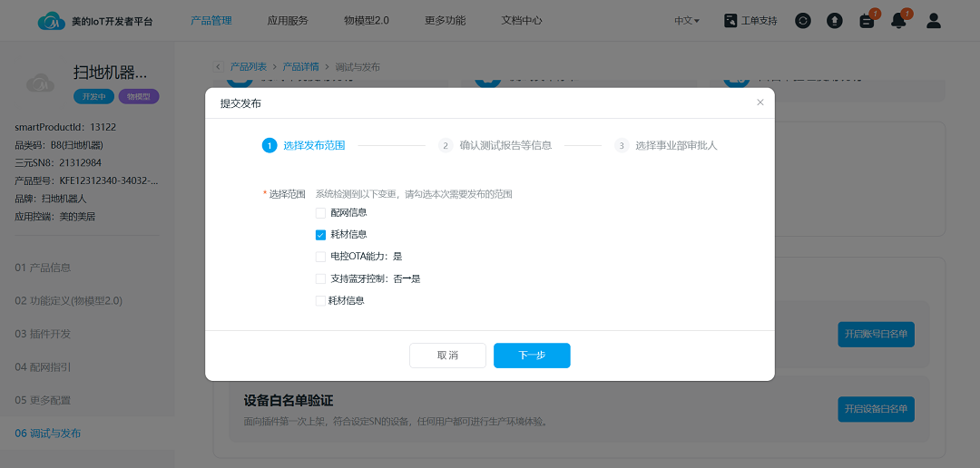980x468 pixels.
Task: Tick the 电控OTA能力 checkbox
Action: (320, 257)
